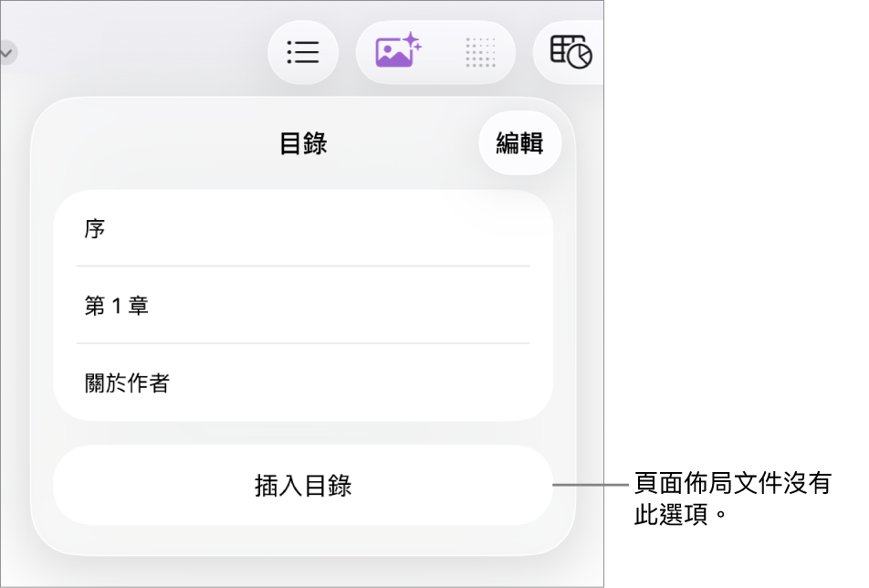Select the 第 1 章 entry
The width and height of the screenshot is (869, 588).
point(303,305)
